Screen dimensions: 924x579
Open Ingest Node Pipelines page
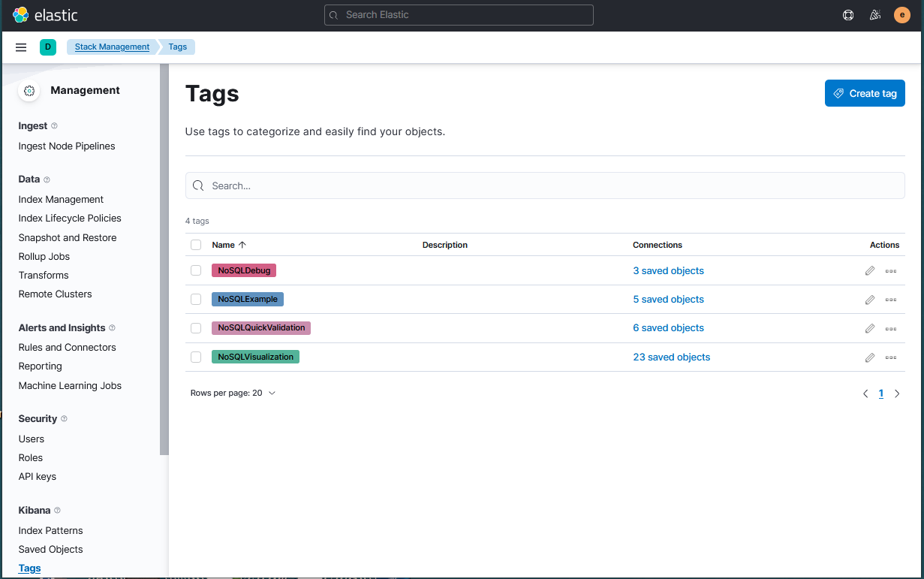point(67,146)
